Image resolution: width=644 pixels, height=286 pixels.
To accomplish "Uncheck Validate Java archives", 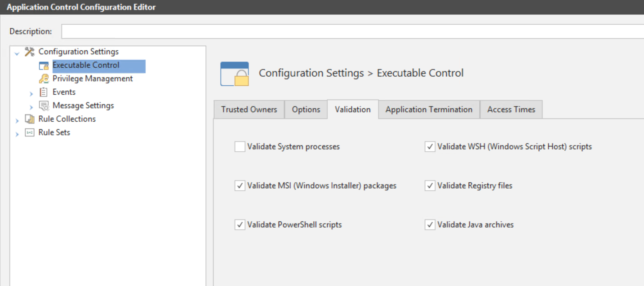I will (430, 224).
